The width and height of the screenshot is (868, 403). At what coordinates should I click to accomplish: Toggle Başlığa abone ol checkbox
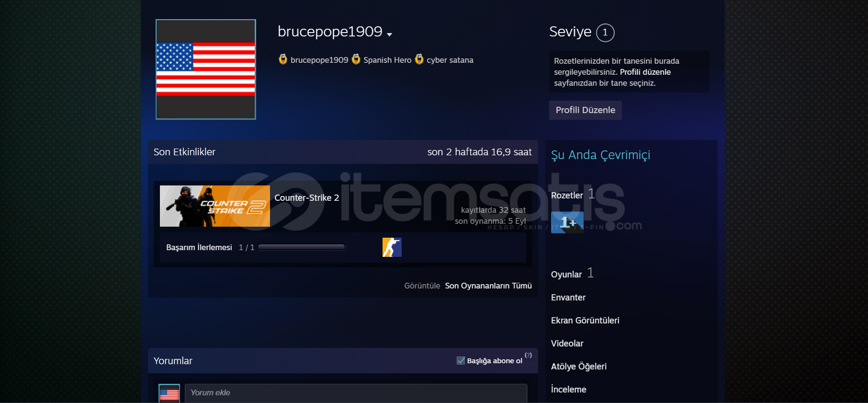(461, 360)
